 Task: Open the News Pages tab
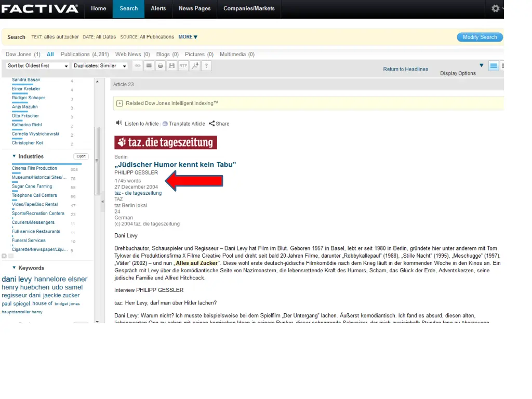[x=194, y=8]
